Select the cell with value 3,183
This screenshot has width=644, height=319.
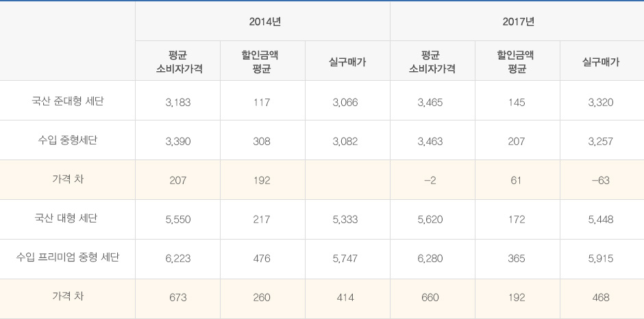pyautogui.click(x=178, y=102)
